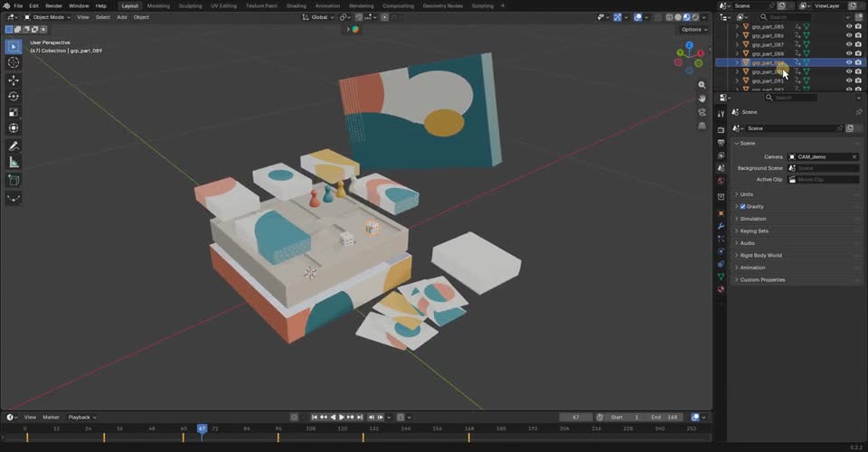Hide grp_part_086 with its eye icon

click(x=849, y=35)
